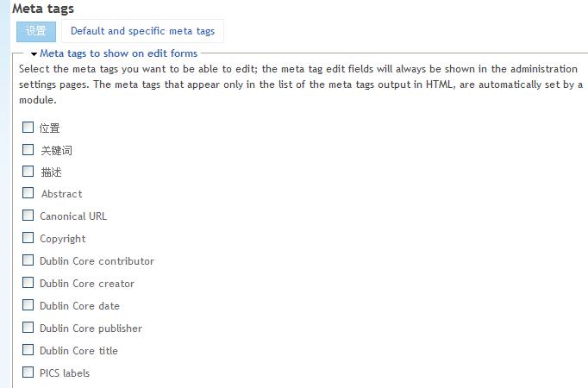Select the Copyright checkbox
Image resolution: width=588 pixels, height=388 pixels.
(x=28, y=238)
